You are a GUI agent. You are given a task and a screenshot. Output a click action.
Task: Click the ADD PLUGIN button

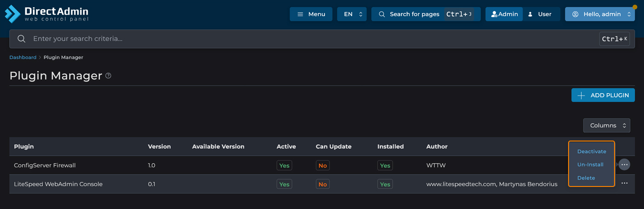(603, 95)
